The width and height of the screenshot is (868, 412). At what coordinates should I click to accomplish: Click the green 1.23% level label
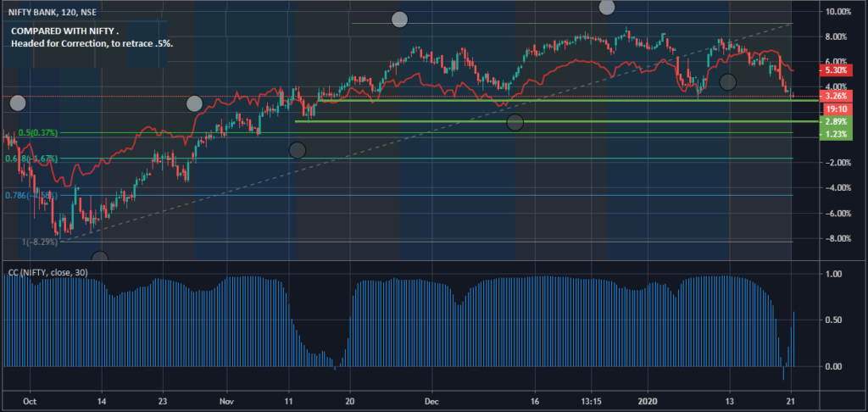coord(836,133)
